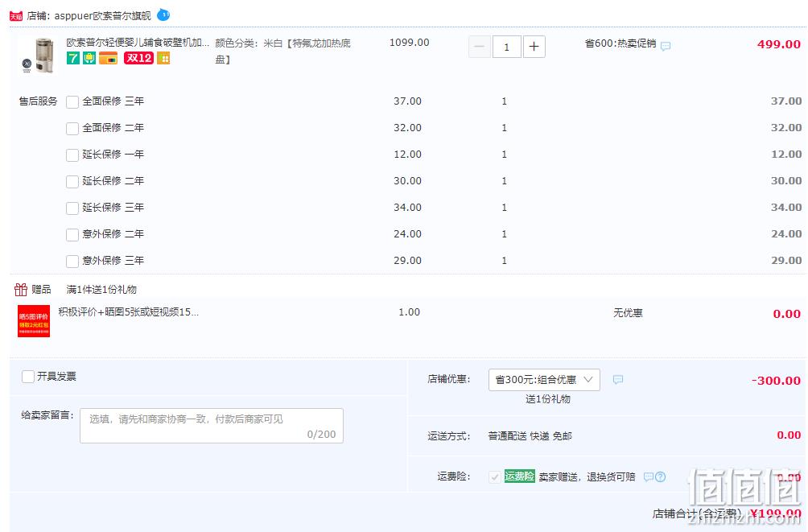Viewport: 808px width, 532px height.
Task: Click the orange grid badge icon
Action: 163,58
